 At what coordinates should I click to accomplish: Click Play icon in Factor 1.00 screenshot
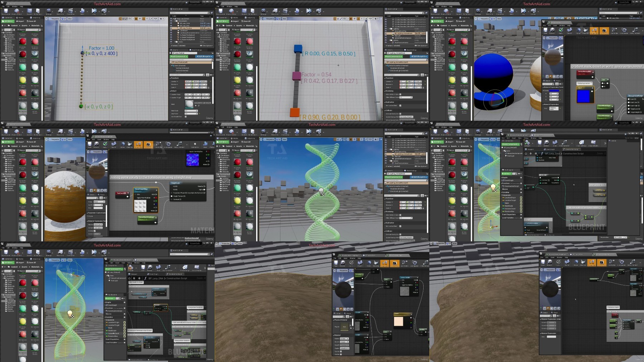pos(94,12)
